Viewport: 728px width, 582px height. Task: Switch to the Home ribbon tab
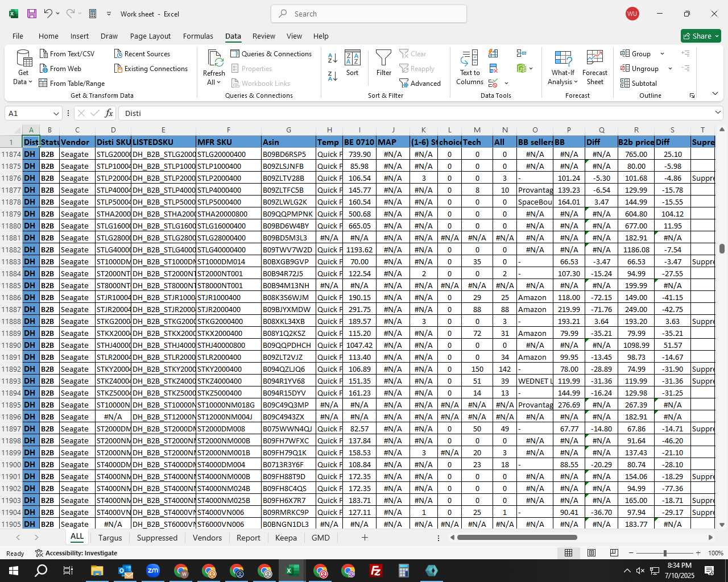(x=48, y=36)
